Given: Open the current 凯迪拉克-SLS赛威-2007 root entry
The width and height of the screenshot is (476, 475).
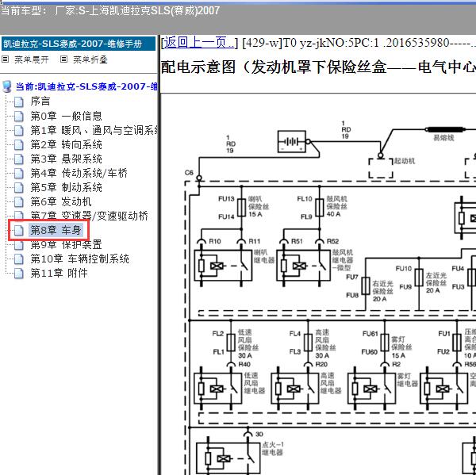Looking at the screenshot, I should click(x=86, y=86).
